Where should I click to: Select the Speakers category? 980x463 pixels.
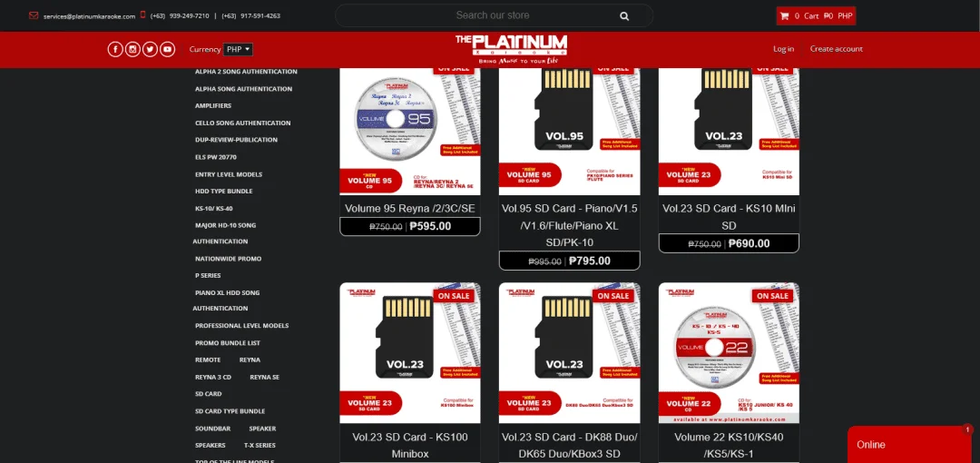point(210,446)
